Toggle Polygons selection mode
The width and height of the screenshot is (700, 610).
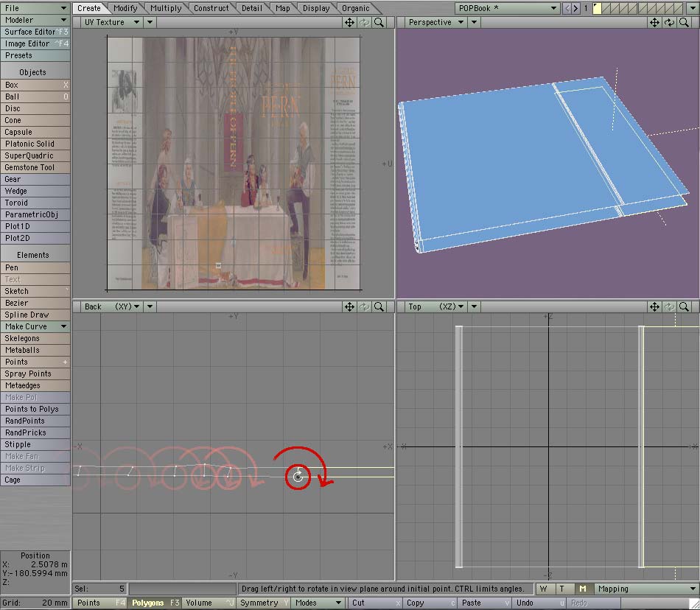(155, 603)
